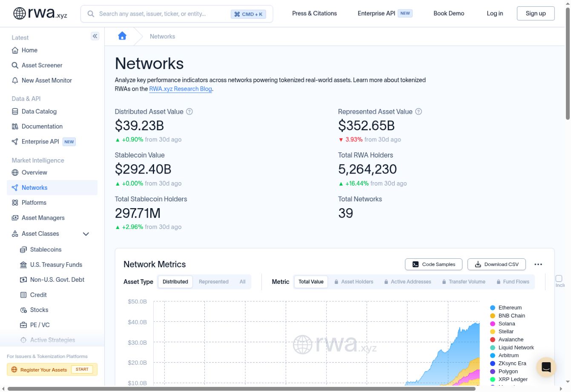Click the Asset Managers sidebar icon

[15, 218]
